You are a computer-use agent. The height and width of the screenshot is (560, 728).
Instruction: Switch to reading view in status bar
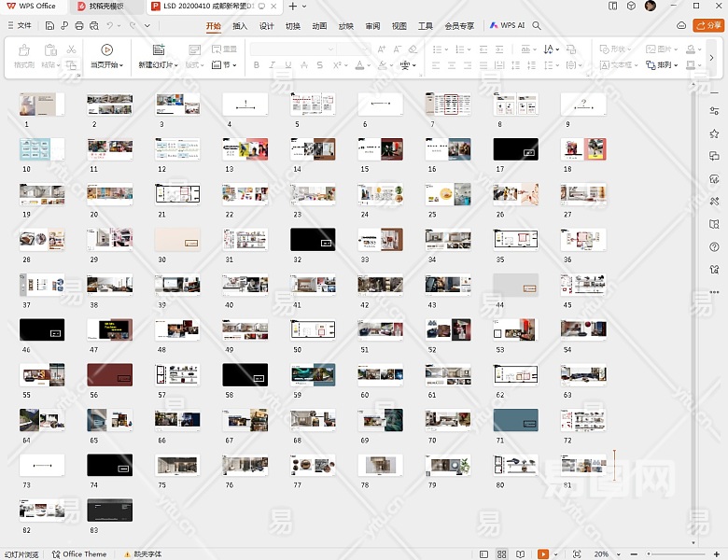click(x=520, y=554)
